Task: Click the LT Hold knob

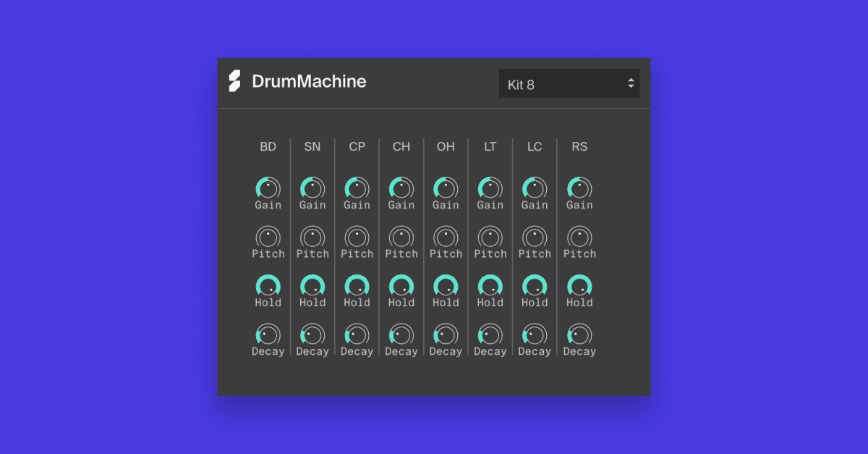Action: pos(490,286)
